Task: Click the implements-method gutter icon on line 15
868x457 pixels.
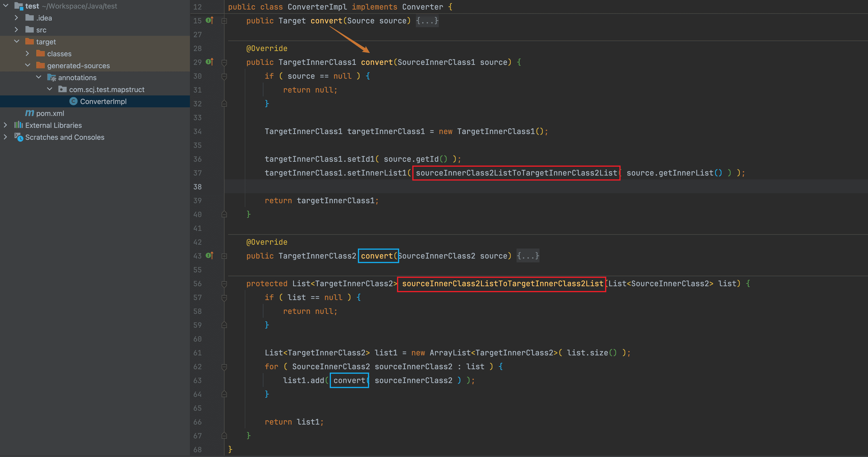Action: pos(209,21)
